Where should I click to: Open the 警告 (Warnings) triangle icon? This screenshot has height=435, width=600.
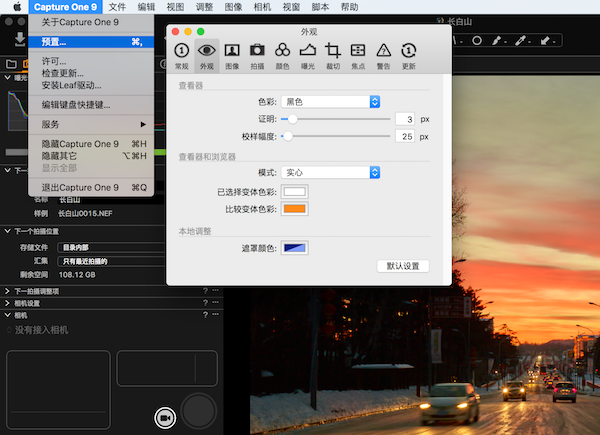point(383,54)
